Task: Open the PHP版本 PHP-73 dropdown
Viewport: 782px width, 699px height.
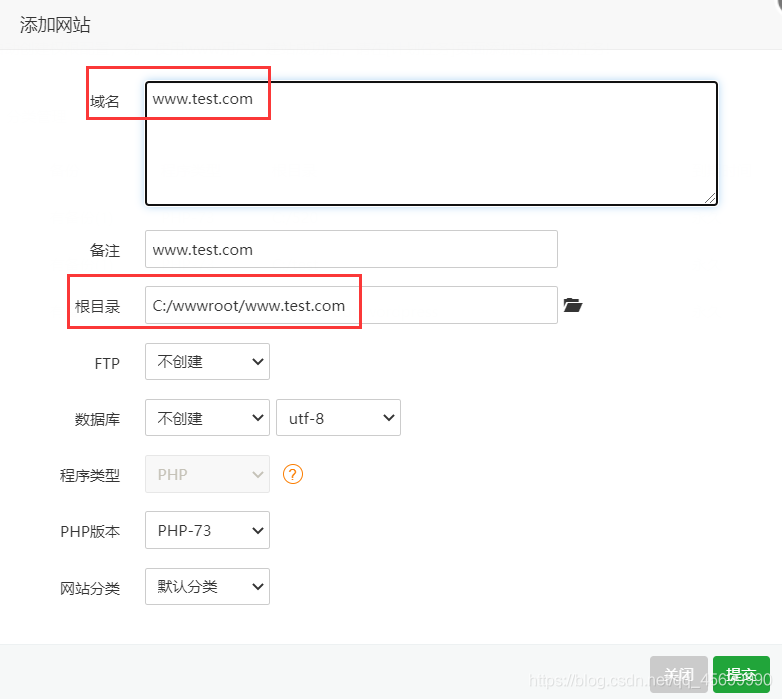Action: [x=207, y=530]
